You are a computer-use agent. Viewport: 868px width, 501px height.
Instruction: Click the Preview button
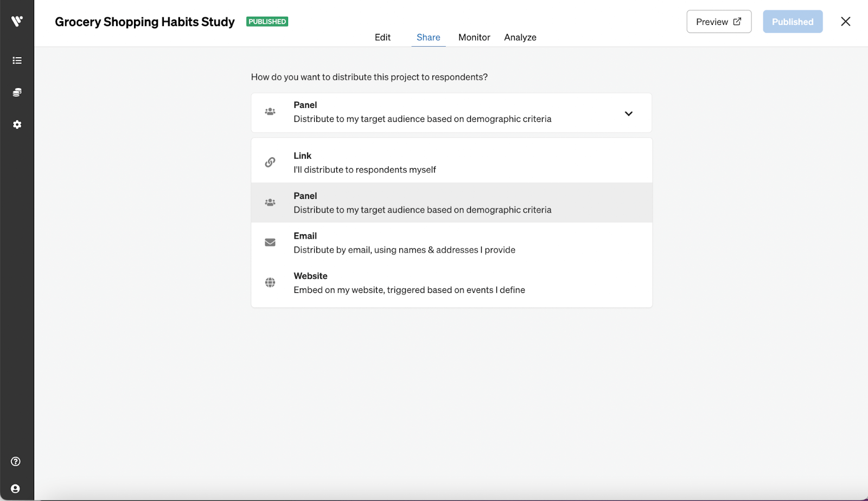(718, 22)
